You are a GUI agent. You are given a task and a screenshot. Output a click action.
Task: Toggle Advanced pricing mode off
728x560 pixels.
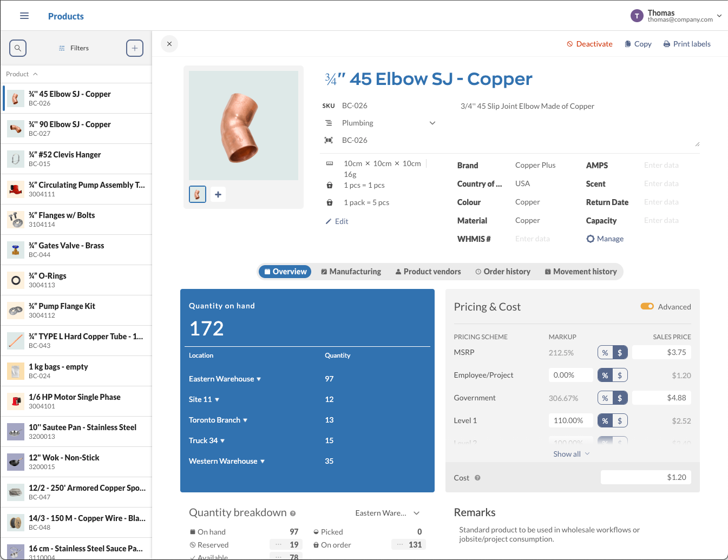pyautogui.click(x=647, y=306)
